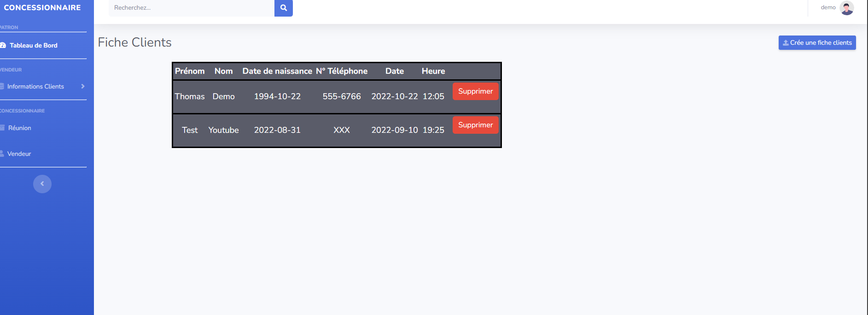Select the time 12:05 cell
This screenshot has height=315, width=868.
pos(433,96)
